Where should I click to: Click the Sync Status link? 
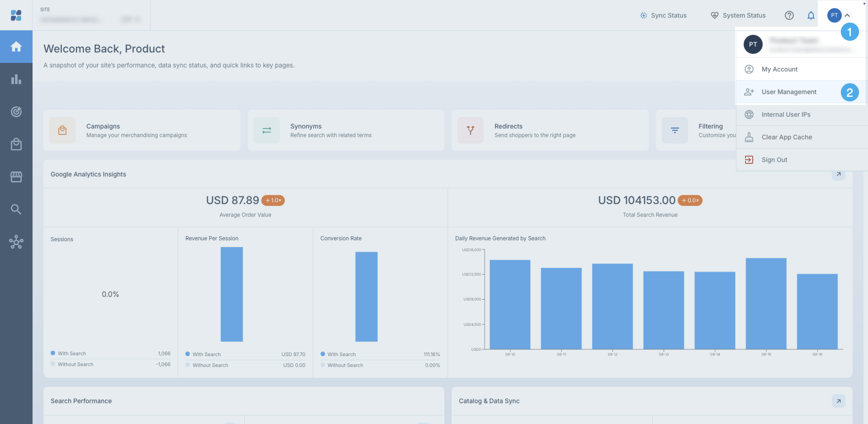[663, 16]
